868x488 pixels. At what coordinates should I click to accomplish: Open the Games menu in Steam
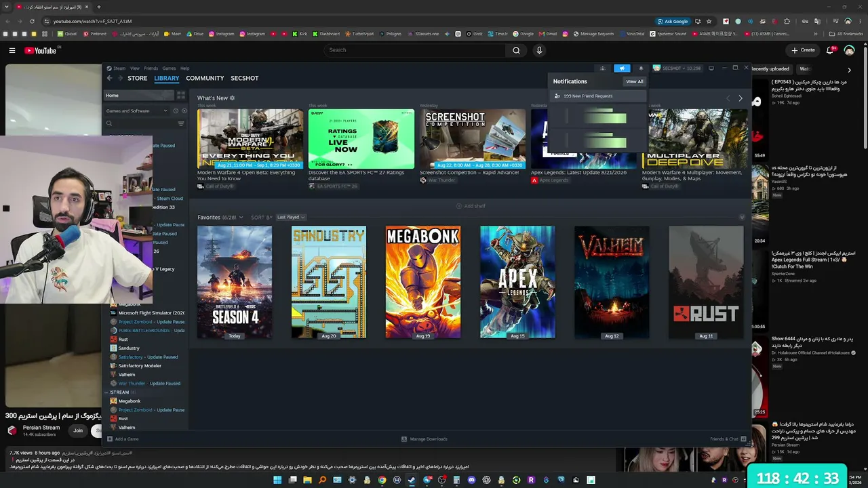[x=169, y=68]
